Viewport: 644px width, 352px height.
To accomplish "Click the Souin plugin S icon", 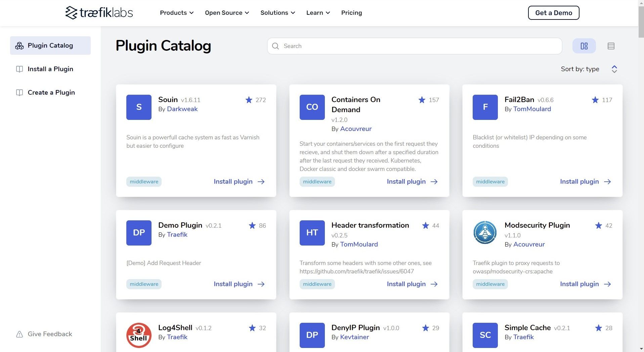I will tap(139, 107).
